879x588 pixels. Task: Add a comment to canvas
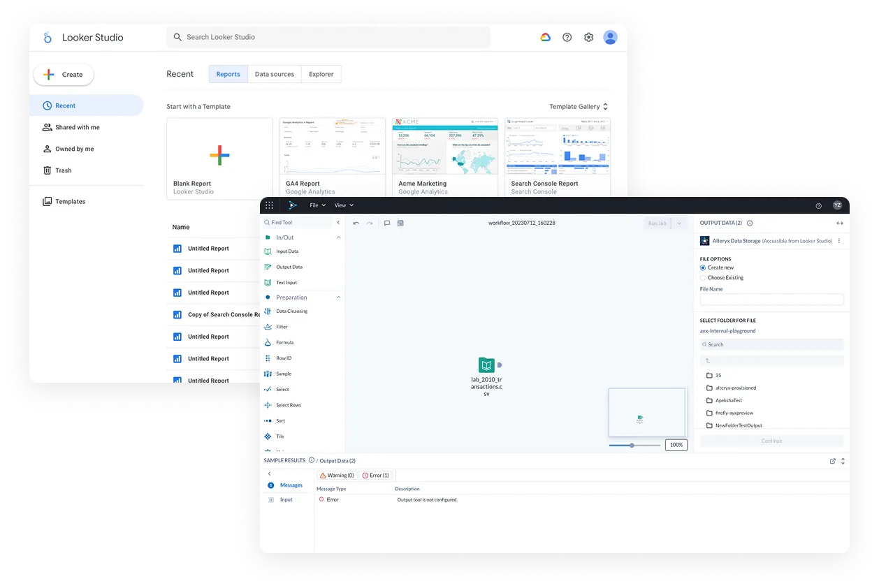387,223
